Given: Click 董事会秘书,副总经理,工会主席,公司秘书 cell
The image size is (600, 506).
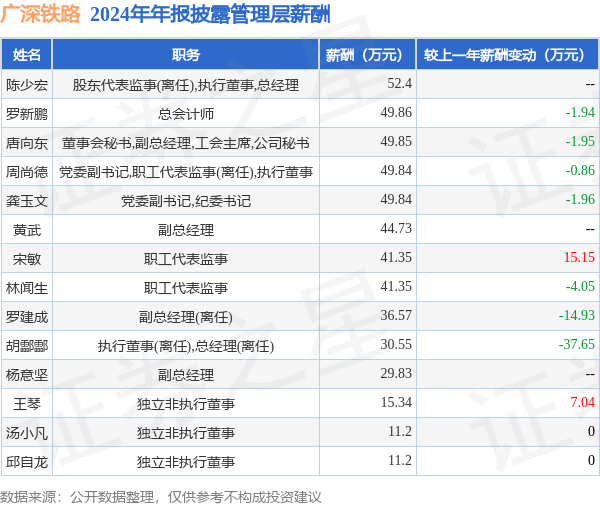Looking at the screenshot, I should point(186,143).
